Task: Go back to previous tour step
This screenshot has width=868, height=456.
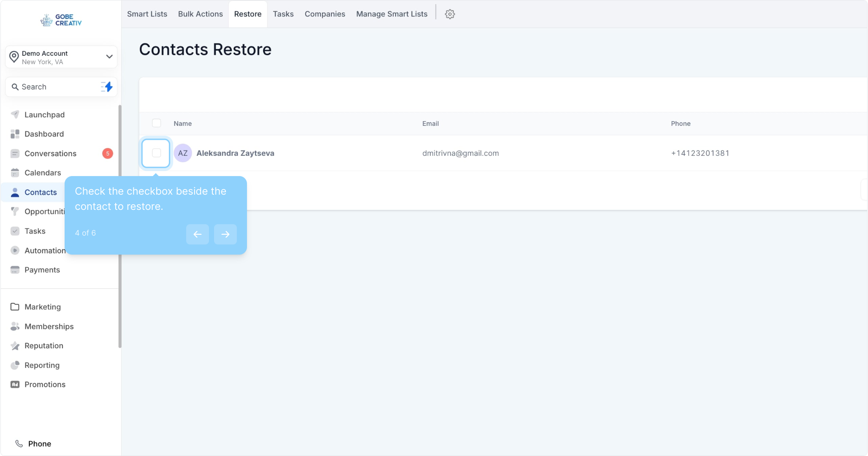Action: pos(197,234)
